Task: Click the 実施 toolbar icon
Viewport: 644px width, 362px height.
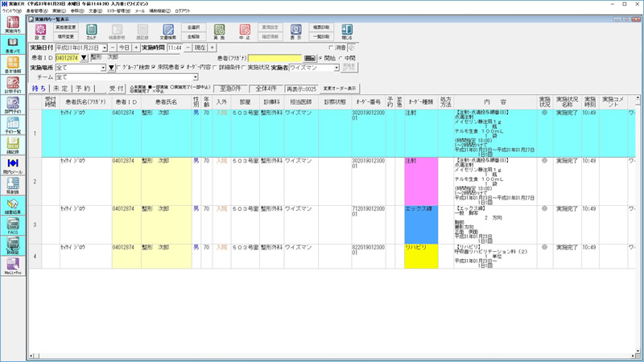Action: pyautogui.click(x=219, y=31)
